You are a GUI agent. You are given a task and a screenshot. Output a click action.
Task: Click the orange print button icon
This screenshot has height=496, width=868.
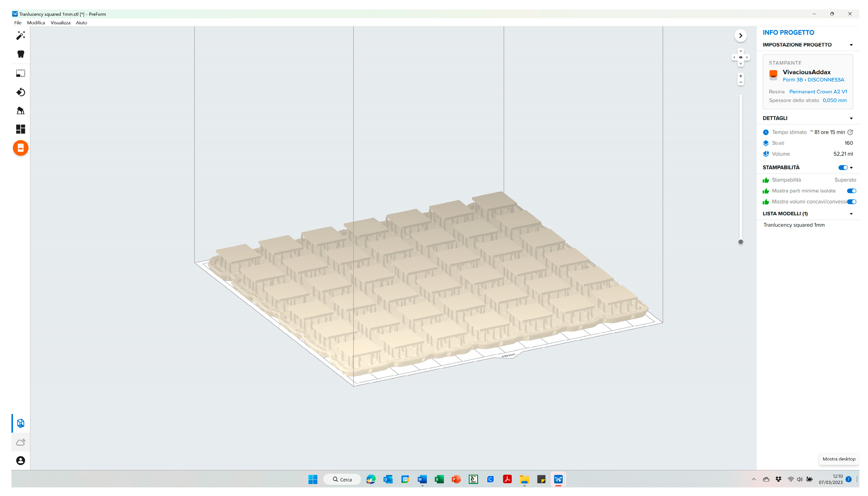click(21, 148)
